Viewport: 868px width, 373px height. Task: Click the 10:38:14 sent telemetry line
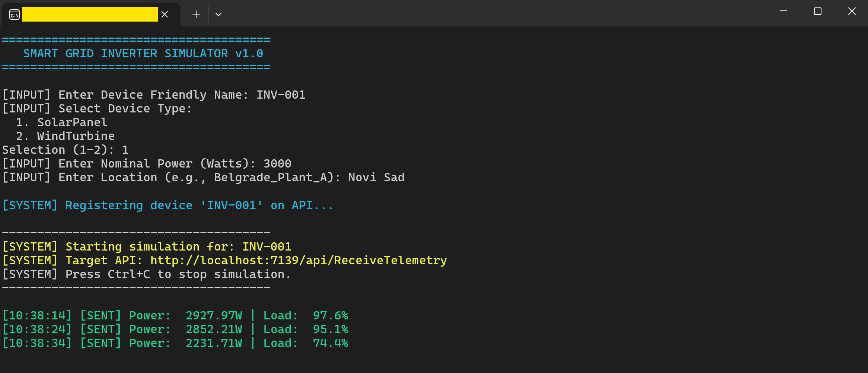pyautogui.click(x=175, y=316)
